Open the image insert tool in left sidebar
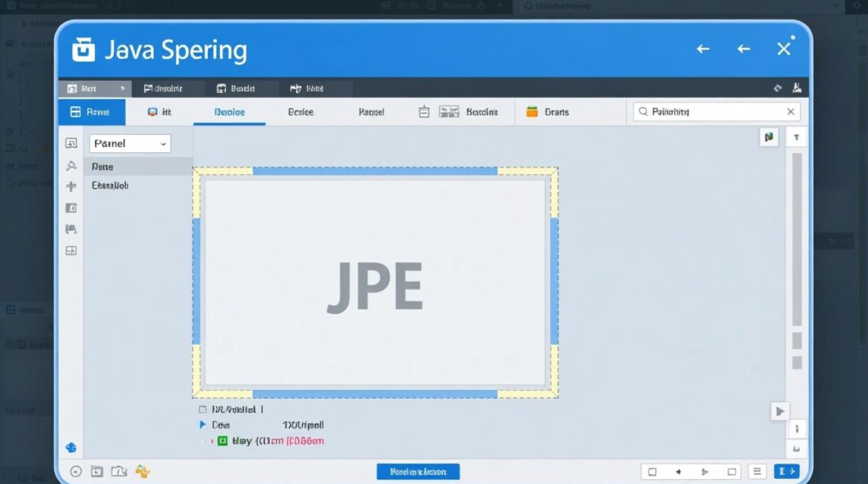The height and width of the screenshot is (484, 868). [71, 208]
